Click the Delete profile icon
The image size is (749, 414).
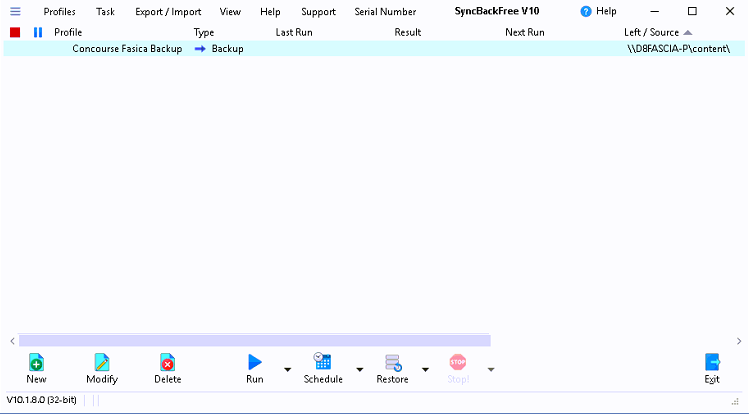[167, 363]
